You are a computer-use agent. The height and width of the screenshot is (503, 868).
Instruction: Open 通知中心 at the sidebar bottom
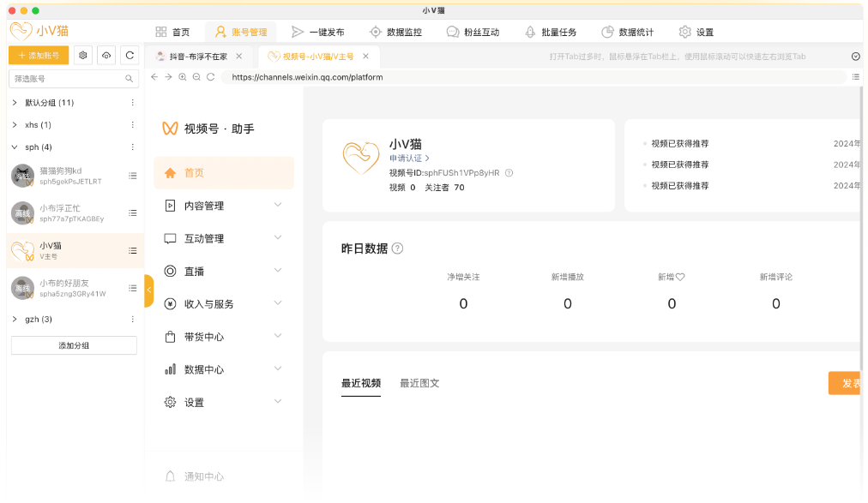click(195, 476)
